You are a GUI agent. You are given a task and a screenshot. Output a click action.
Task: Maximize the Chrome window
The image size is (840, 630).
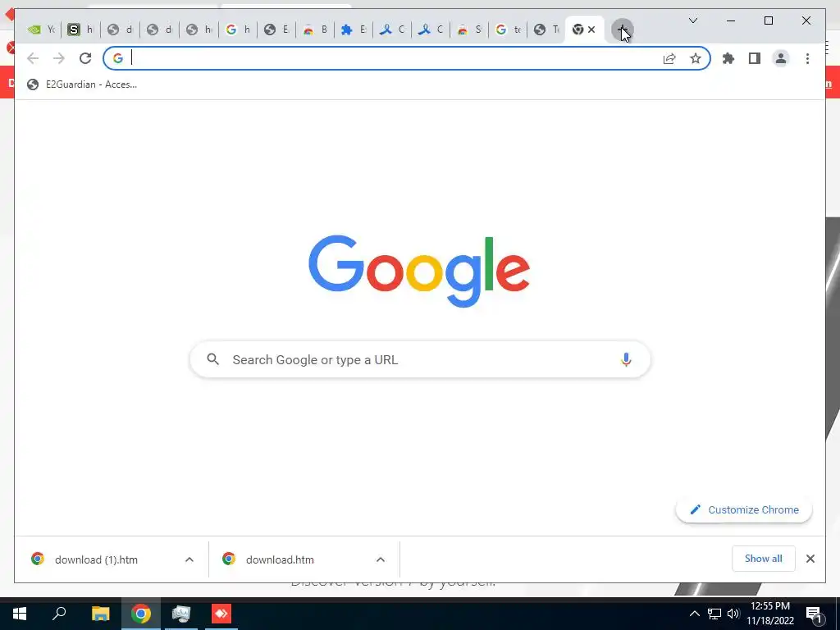point(768,21)
